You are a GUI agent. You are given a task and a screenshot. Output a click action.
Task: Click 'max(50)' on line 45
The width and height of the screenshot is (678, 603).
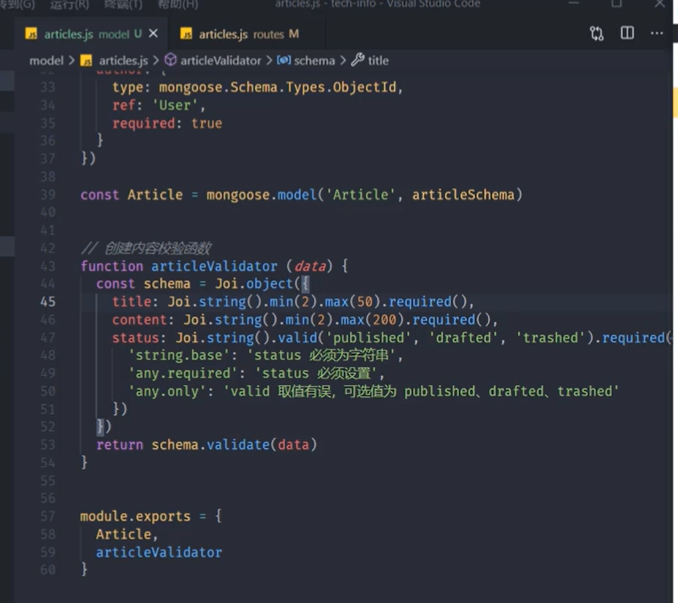tap(353, 301)
